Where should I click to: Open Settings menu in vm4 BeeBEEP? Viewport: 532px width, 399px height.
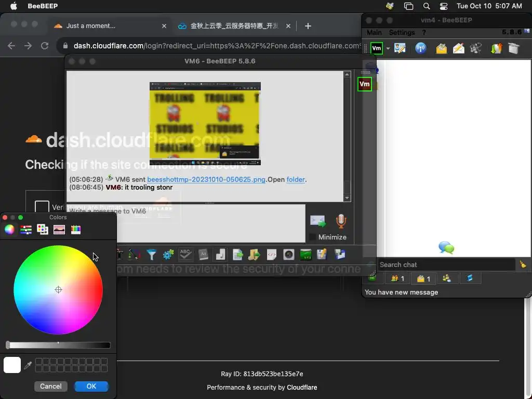coord(402,33)
